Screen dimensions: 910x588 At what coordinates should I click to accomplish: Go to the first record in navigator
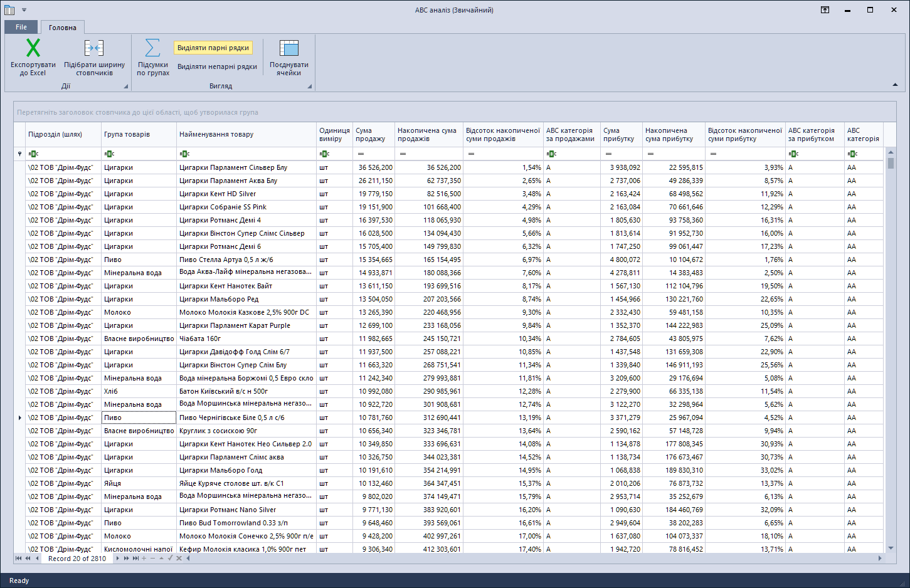coord(18,558)
